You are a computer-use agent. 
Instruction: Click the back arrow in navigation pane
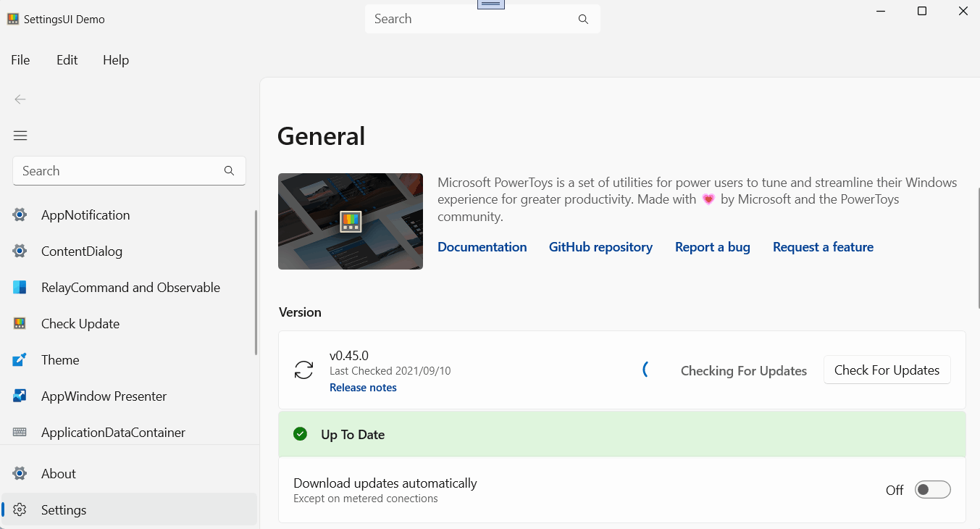pyautogui.click(x=20, y=99)
